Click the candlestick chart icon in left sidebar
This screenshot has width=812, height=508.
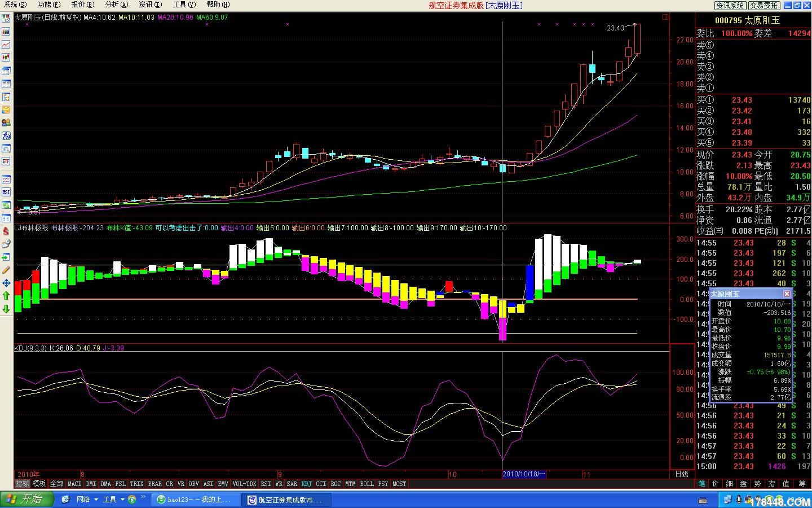tap(6, 57)
